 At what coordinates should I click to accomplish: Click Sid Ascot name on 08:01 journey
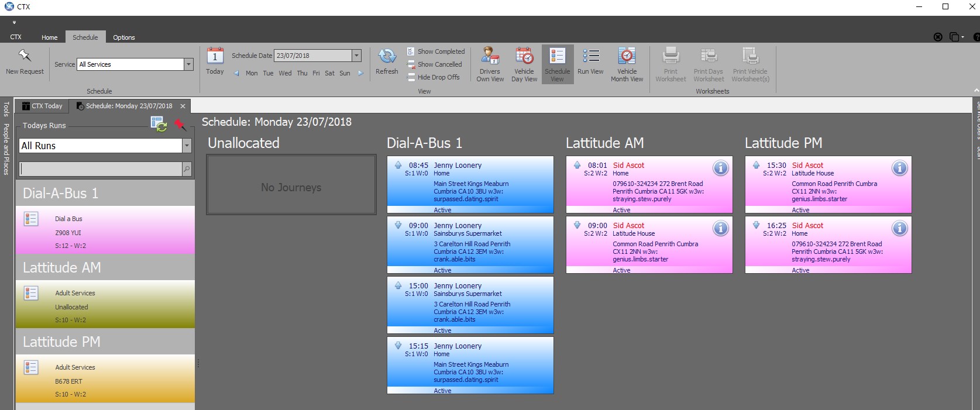pos(628,166)
